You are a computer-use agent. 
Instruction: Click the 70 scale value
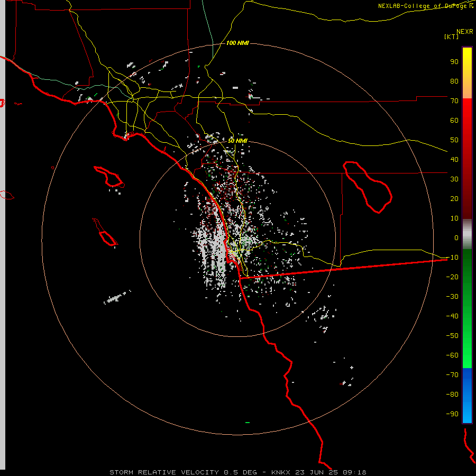pos(454,101)
